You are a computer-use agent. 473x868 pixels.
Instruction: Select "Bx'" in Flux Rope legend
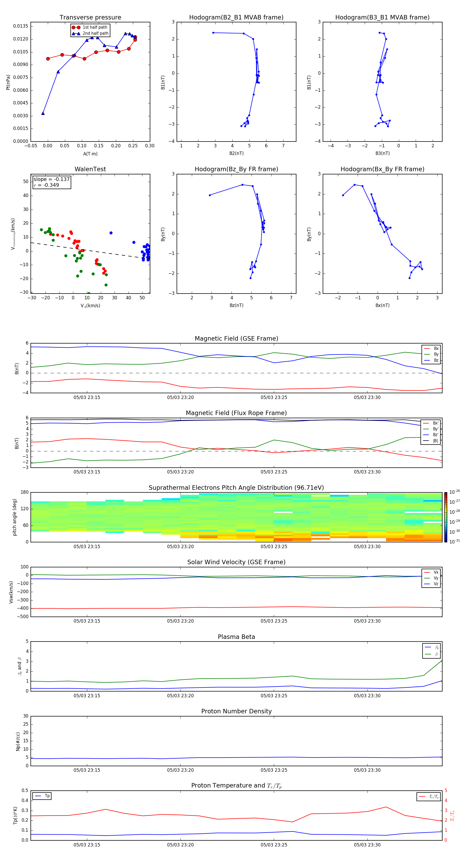tap(431, 423)
